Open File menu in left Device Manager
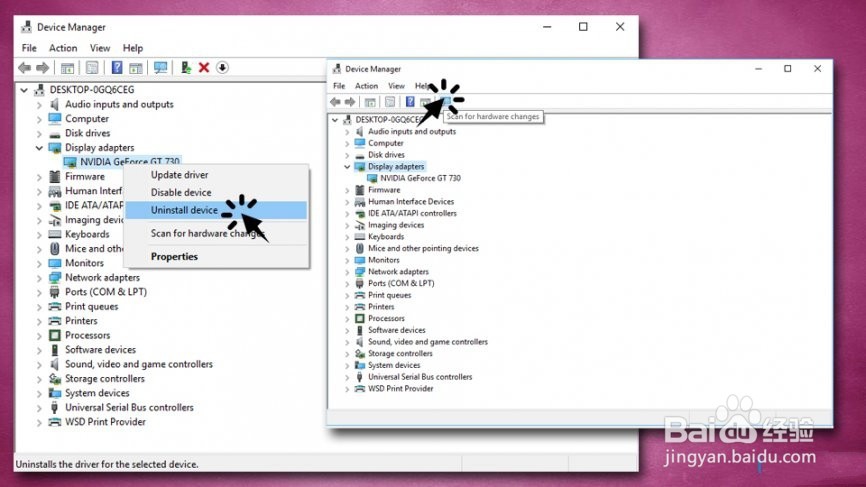866x487 pixels. click(x=29, y=48)
